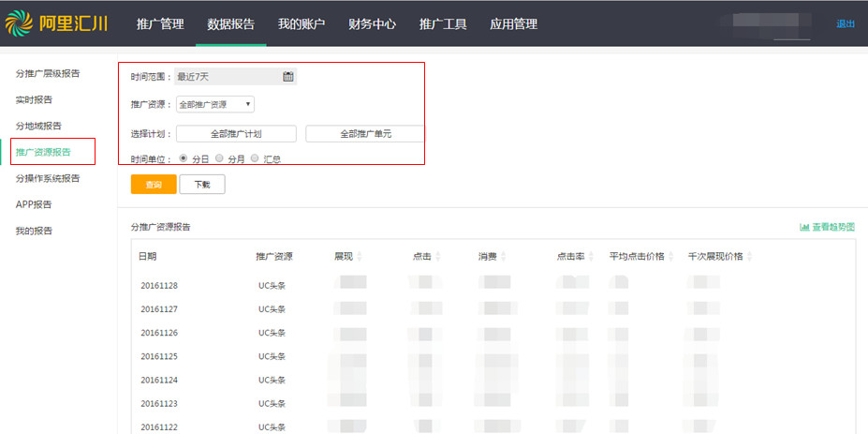Click date cell 20161126
The image size is (868, 434).
coord(159,333)
